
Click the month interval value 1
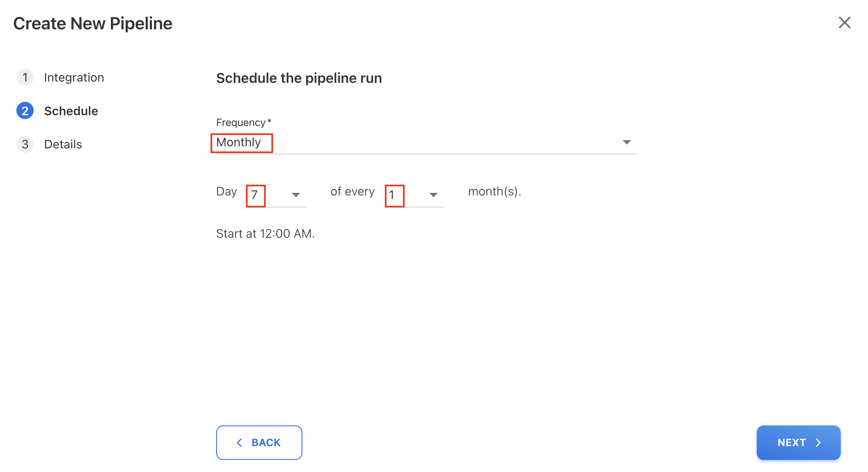click(x=392, y=195)
